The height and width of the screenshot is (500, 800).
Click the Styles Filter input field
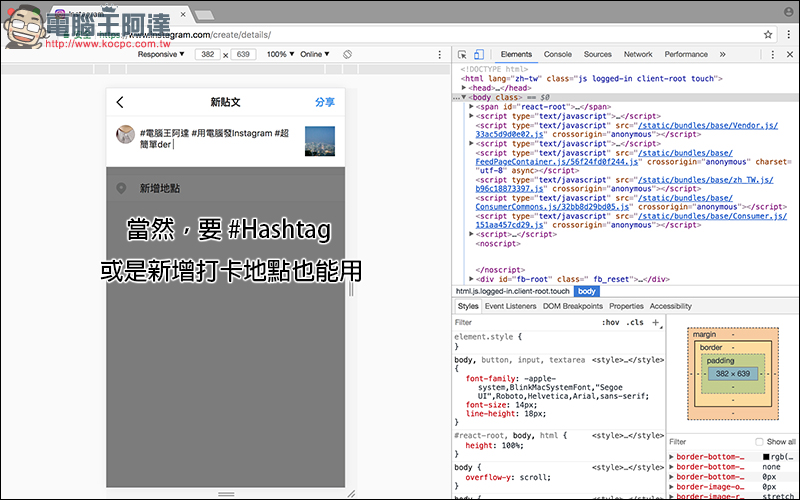point(526,322)
